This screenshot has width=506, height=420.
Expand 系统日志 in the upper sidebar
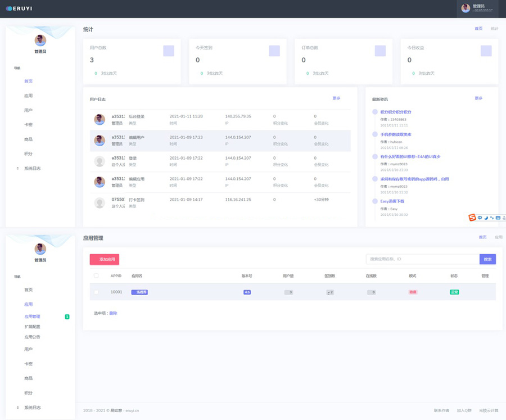32,168
